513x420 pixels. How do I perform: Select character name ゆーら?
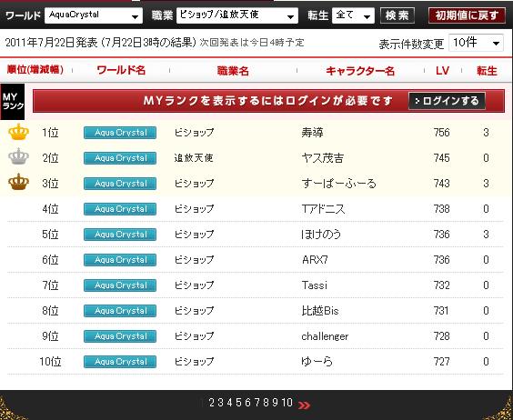point(317,362)
